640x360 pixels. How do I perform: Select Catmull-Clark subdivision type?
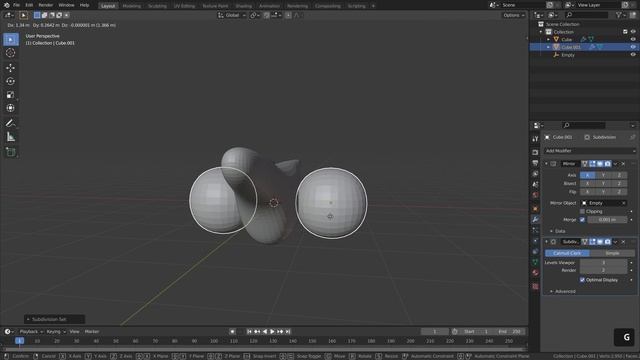pos(567,253)
